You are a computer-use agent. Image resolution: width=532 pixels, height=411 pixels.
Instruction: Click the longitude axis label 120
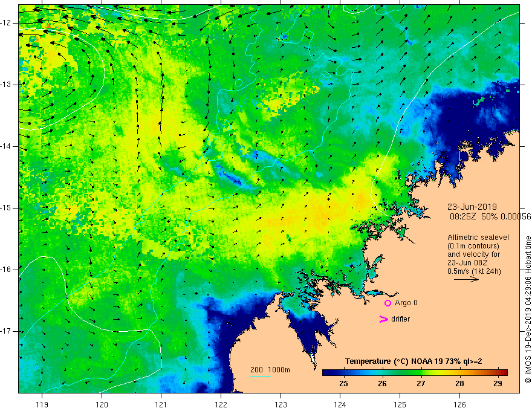point(102,404)
